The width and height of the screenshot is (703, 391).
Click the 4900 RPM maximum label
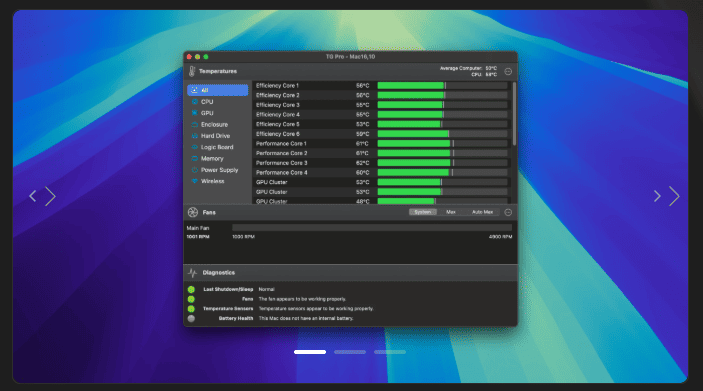[500, 237]
